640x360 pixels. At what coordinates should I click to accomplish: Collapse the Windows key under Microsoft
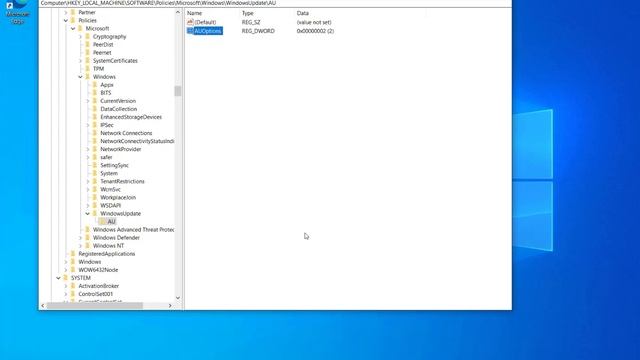(80, 77)
